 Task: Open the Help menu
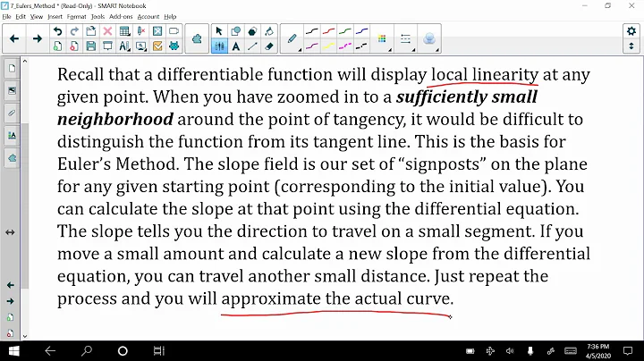pyautogui.click(x=170, y=17)
